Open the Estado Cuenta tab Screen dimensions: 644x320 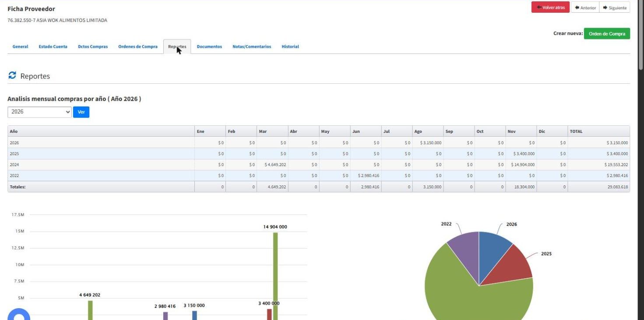point(53,46)
